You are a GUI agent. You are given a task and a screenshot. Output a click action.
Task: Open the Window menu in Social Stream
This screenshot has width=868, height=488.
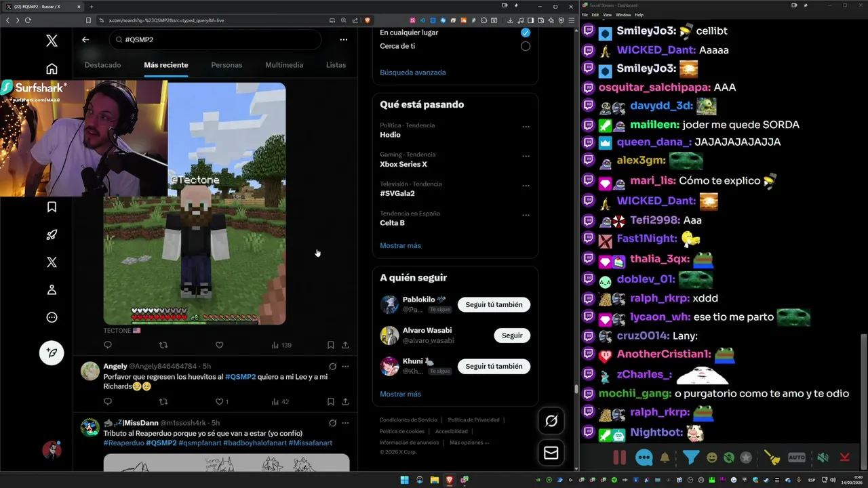click(x=623, y=14)
